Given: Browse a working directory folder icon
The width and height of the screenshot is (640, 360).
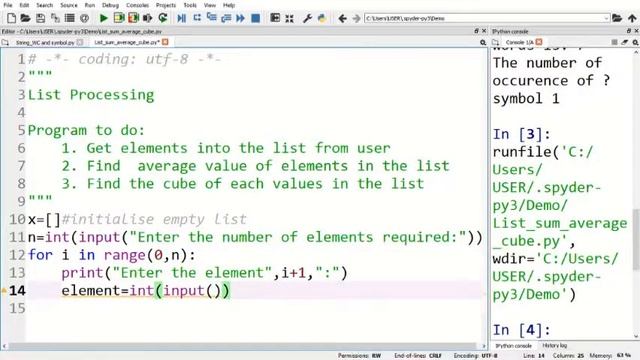Looking at the screenshot, I should 617,18.
